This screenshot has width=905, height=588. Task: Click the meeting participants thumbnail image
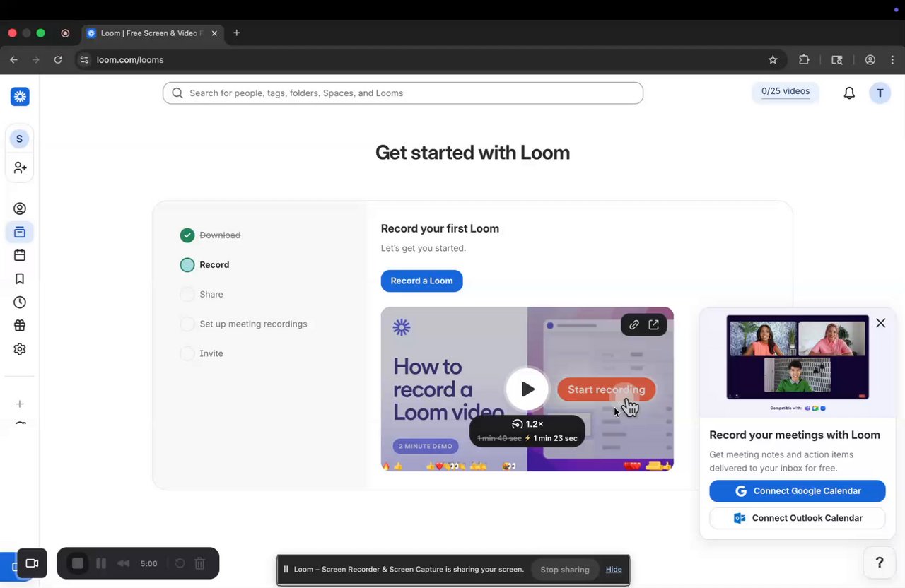(x=798, y=358)
